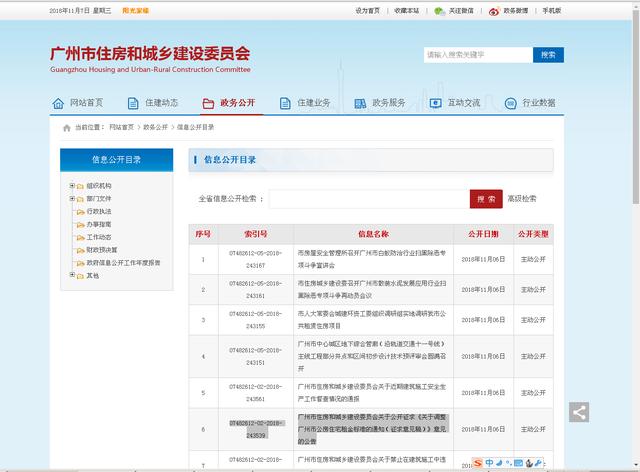Click the 住建动态 document icon

[x=133, y=103]
